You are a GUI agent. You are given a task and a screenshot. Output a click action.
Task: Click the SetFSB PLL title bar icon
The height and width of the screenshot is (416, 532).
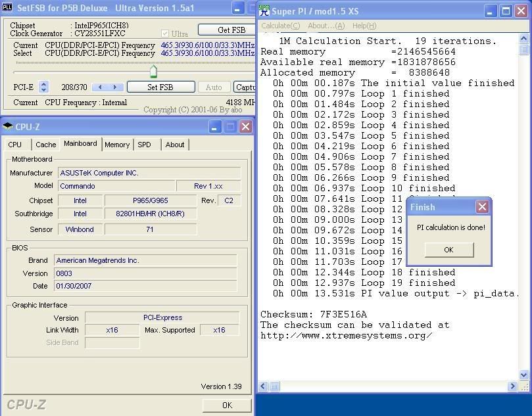coord(7,7)
